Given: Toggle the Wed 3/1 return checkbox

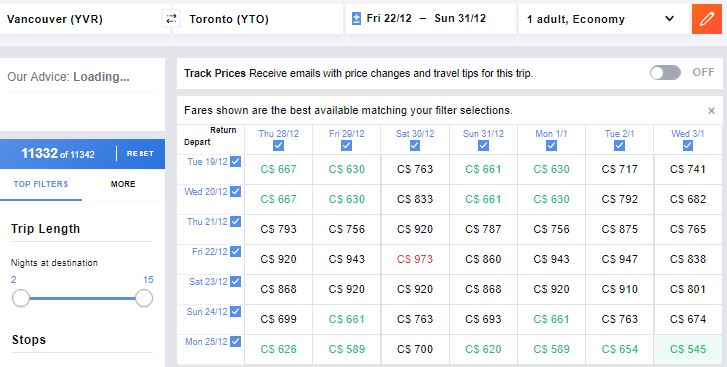Looking at the screenshot, I should [688, 146].
